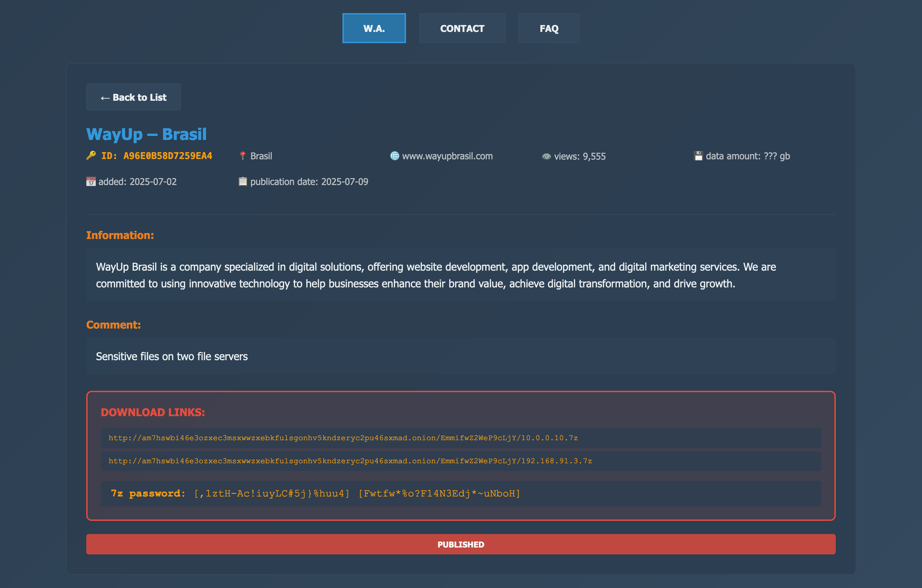Click the Comment: heading
Viewport: 922px width, 588px height.
(113, 325)
